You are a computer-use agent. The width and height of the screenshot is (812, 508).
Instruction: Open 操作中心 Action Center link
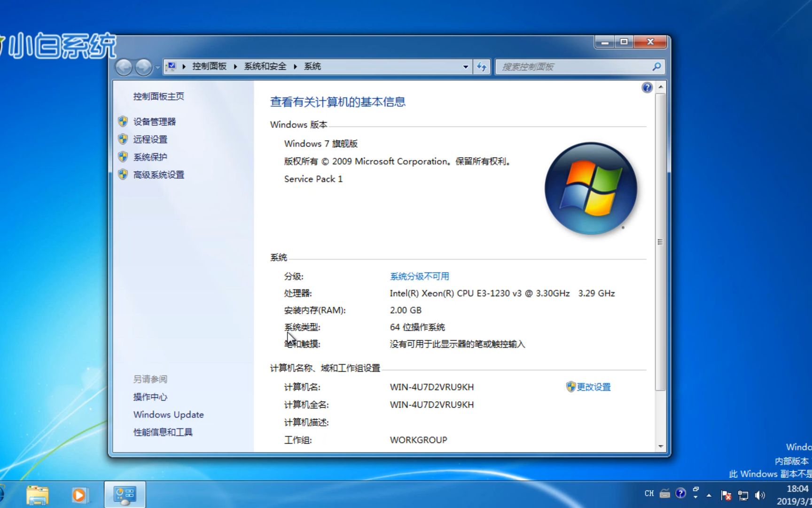click(x=150, y=397)
